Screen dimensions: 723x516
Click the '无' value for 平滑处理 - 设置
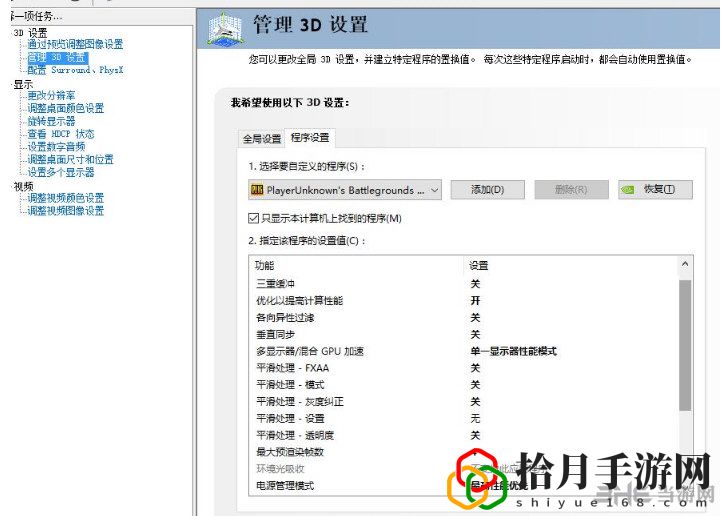pyautogui.click(x=475, y=419)
